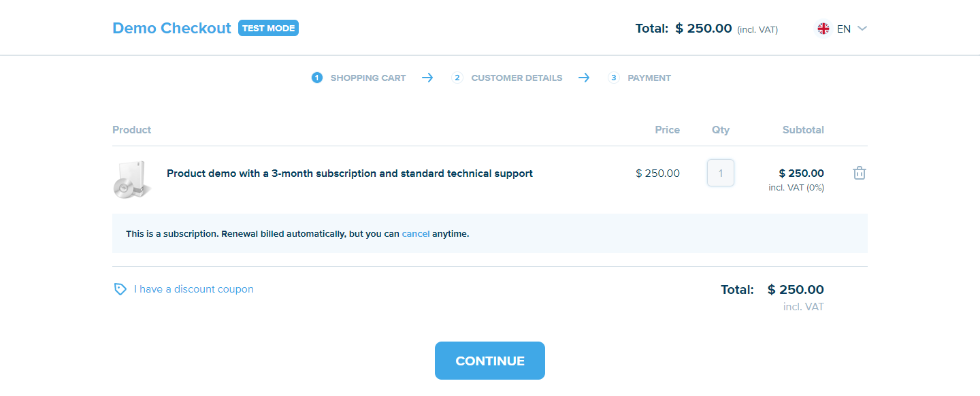Click arrow between Customer Details and Payment

coord(584,78)
